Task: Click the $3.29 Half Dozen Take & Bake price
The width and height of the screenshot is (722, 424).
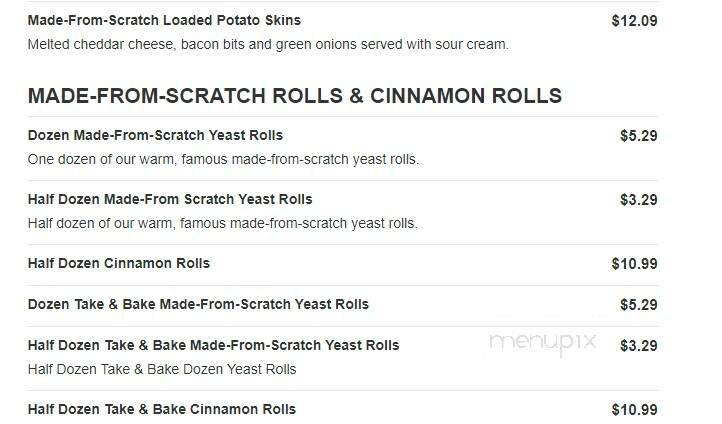Action: pos(638,346)
